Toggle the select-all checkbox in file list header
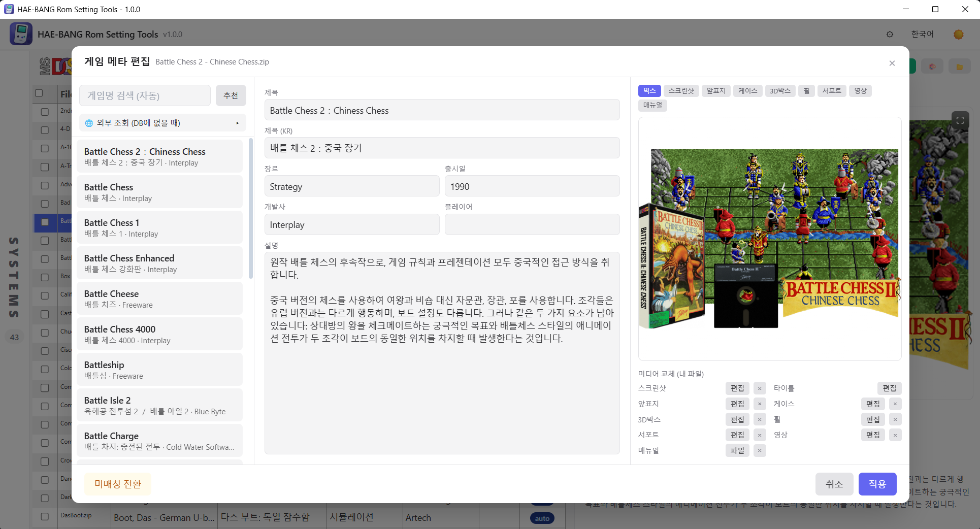The image size is (980, 529). coord(39,93)
